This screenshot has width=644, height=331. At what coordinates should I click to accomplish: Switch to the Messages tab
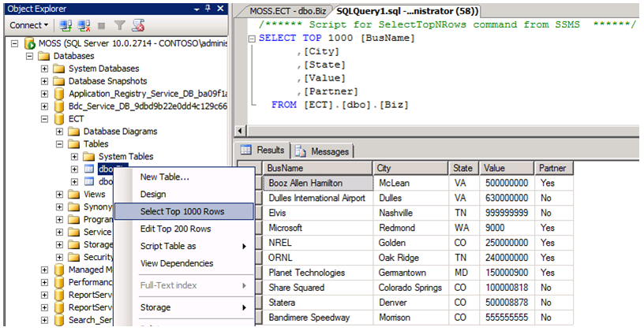(x=324, y=151)
